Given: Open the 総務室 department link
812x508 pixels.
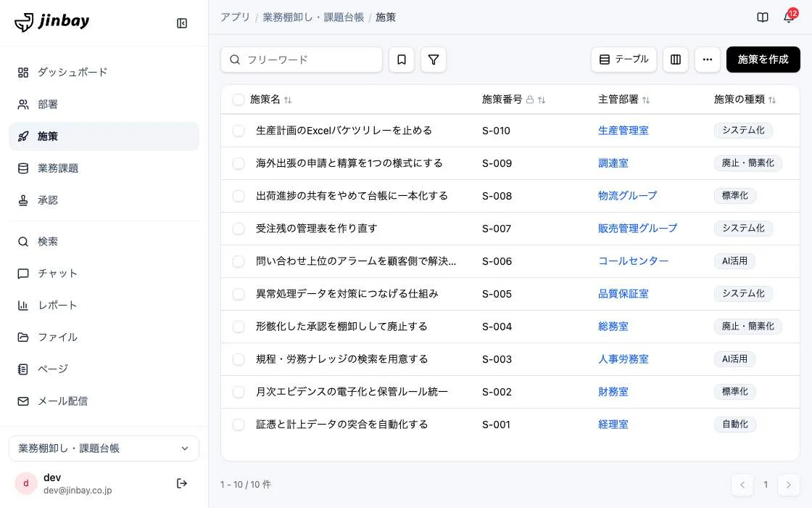Looking at the screenshot, I should (x=613, y=327).
